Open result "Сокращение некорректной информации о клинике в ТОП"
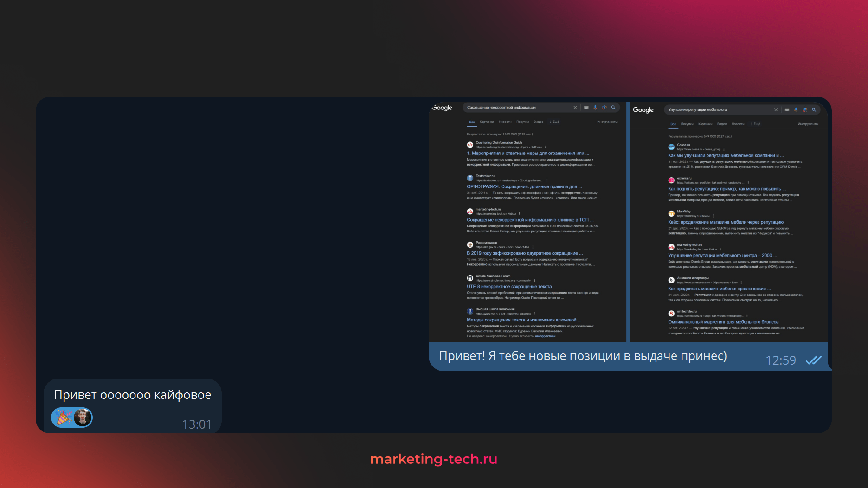Screen dimensions: 868x488 pyautogui.click(x=530, y=220)
